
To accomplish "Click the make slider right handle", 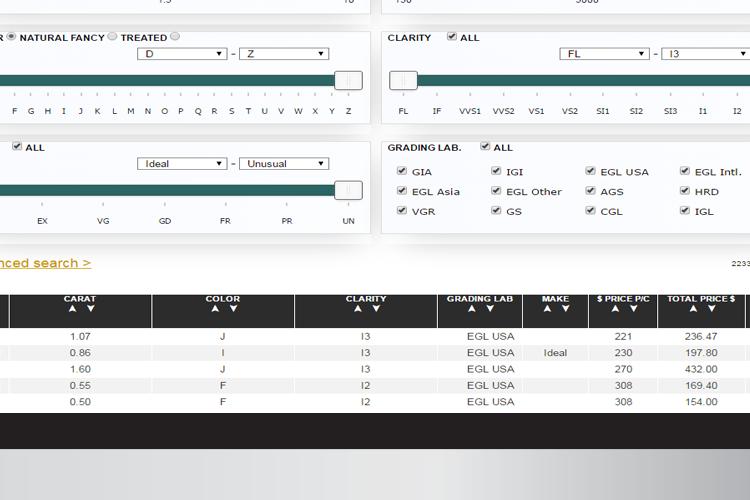I will pyautogui.click(x=348, y=190).
